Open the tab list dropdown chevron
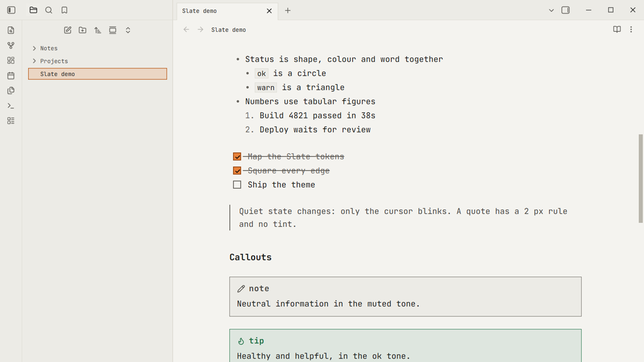 [x=551, y=11]
